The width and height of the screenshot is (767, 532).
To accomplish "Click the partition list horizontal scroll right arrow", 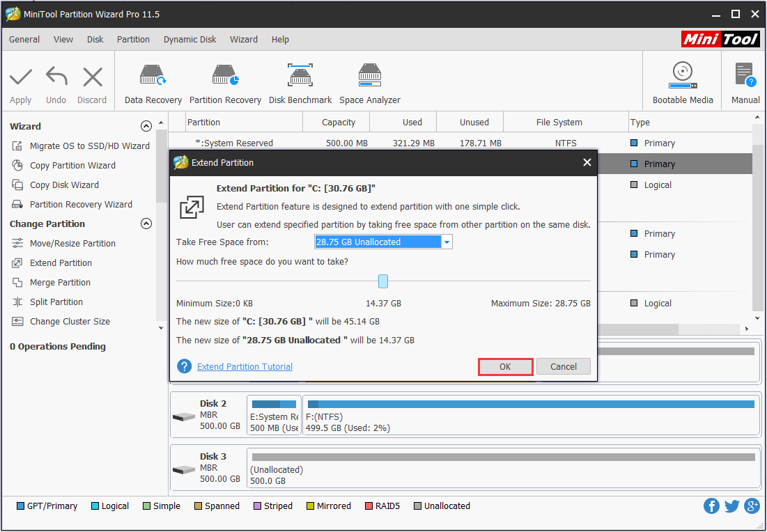I will tap(747, 329).
